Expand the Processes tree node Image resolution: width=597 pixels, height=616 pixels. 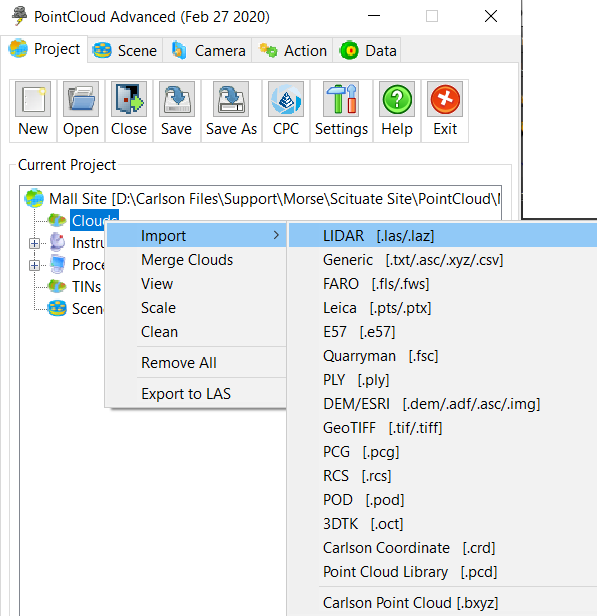[34, 266]
